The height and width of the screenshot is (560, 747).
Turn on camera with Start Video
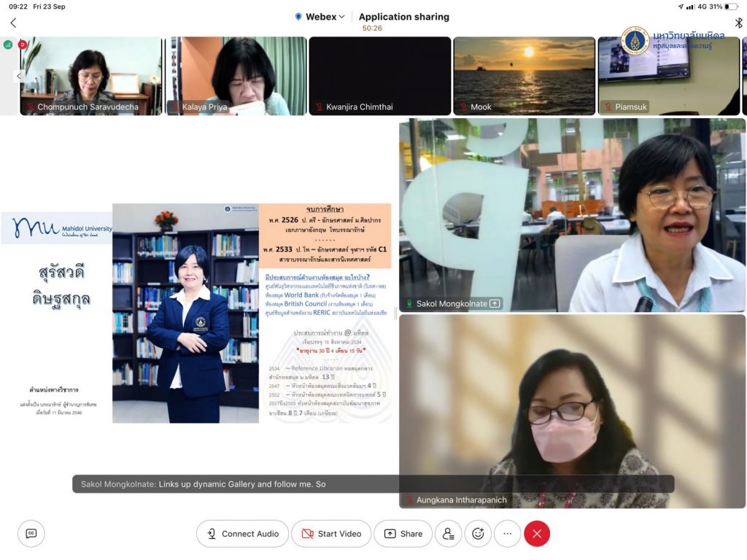(x=331, y=534)
